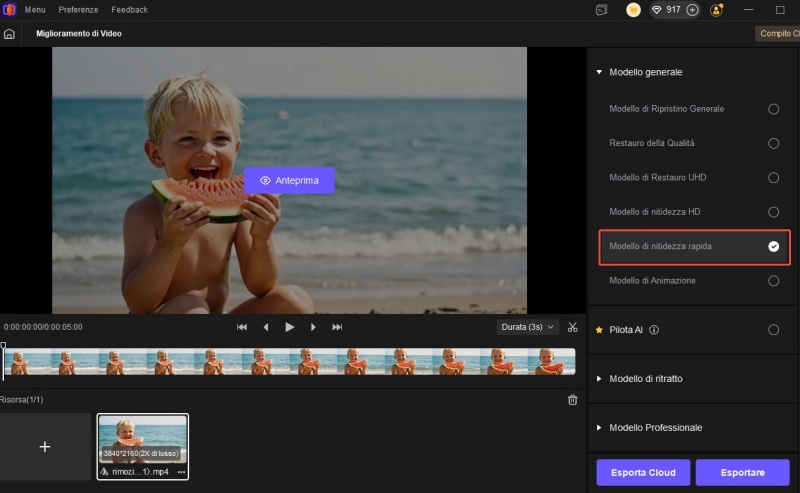Click the Anteprima preview button
This screenshot has width=800, height=493.
289,180
